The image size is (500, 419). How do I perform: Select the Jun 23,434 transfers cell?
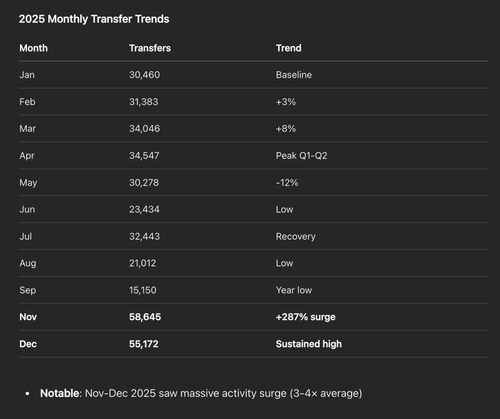144,209
